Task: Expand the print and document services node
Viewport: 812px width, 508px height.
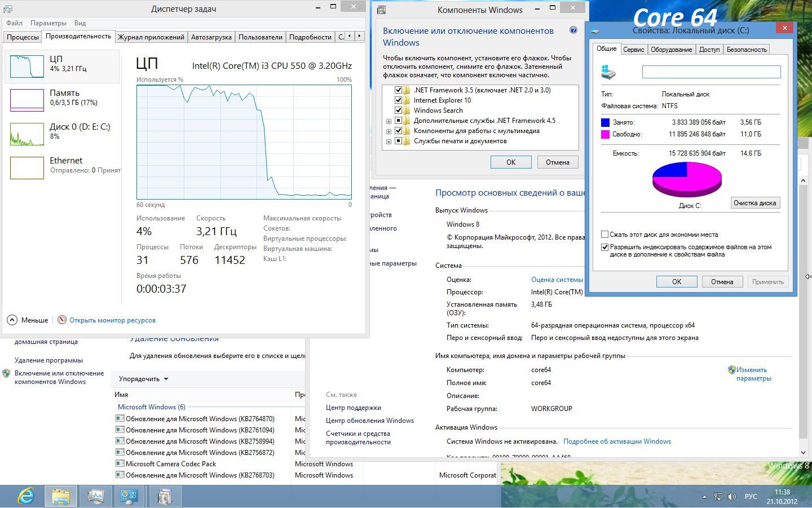Action: tap(389, 142)
